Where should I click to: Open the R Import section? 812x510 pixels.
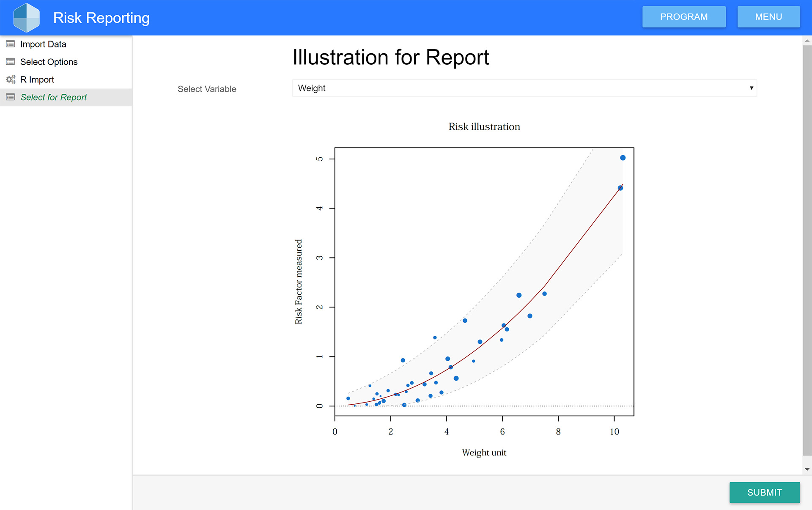click(37, 80)
